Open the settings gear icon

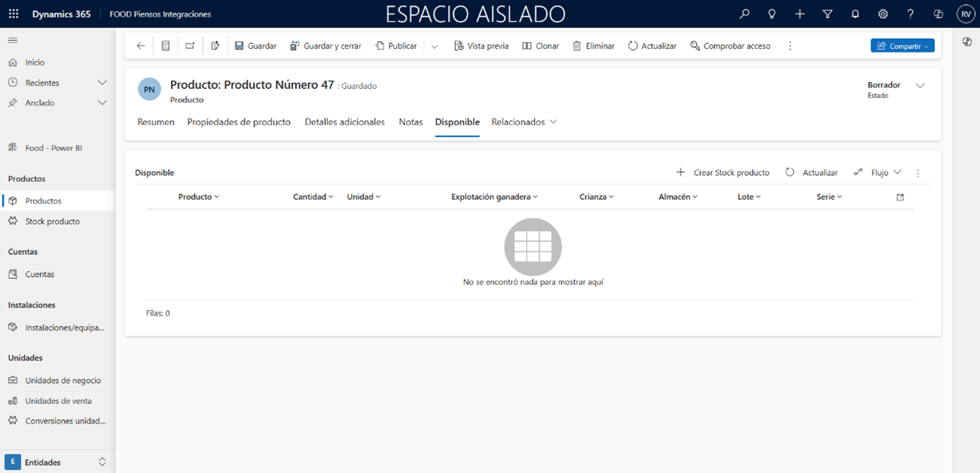tap(883, 14)
